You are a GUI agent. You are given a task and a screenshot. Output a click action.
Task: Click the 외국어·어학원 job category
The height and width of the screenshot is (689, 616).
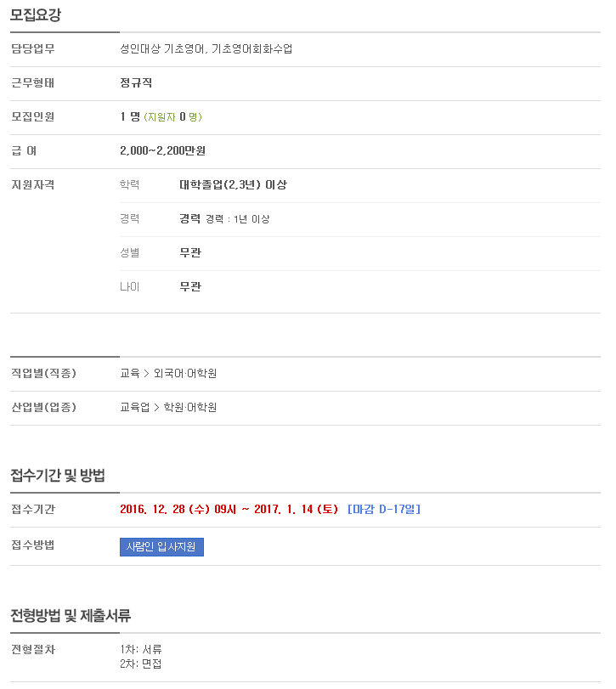point(185,373)
